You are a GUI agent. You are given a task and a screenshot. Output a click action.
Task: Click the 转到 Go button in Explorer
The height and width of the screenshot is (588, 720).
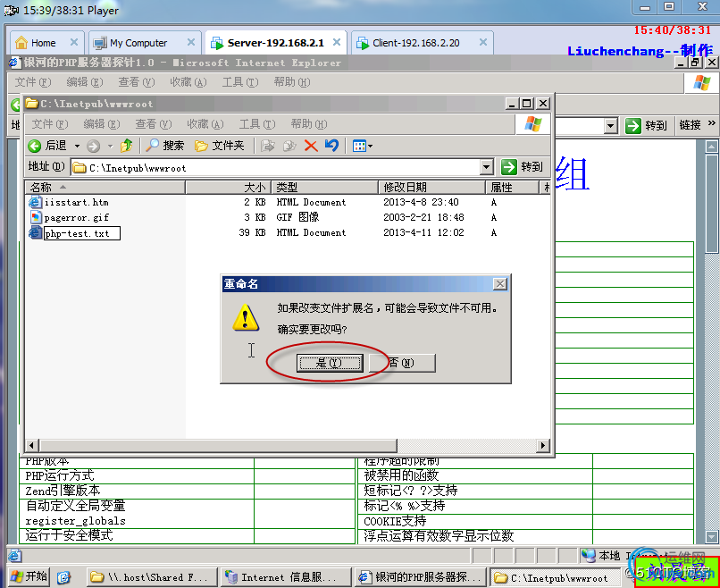coord(523,167)
